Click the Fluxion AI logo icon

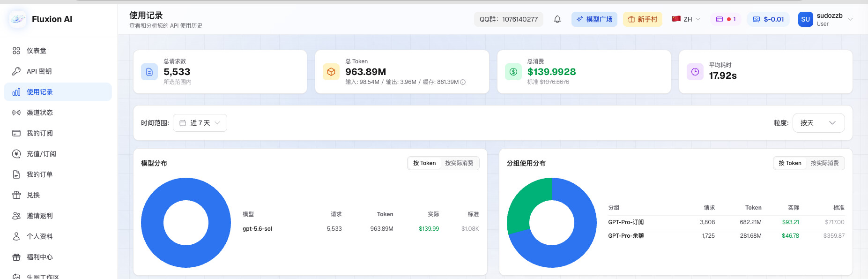click(18, 19)
